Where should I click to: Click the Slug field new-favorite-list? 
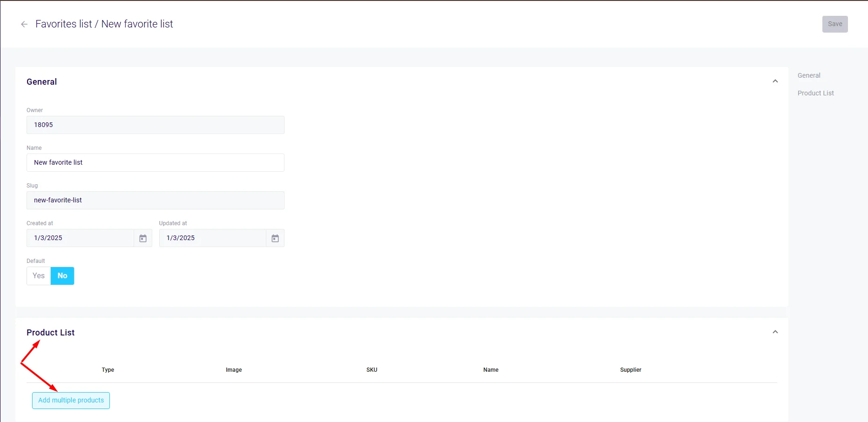point(156,201)
